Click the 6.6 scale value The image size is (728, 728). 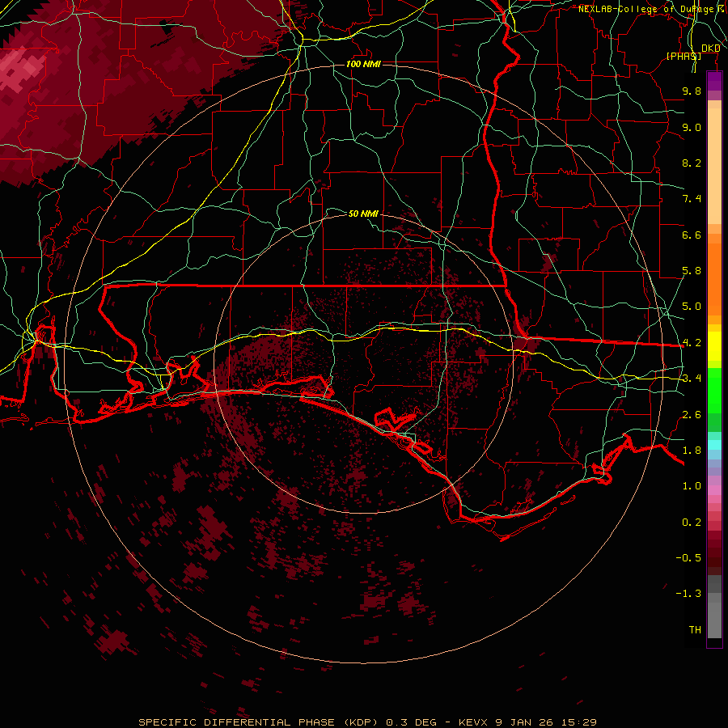coord(692,235)
